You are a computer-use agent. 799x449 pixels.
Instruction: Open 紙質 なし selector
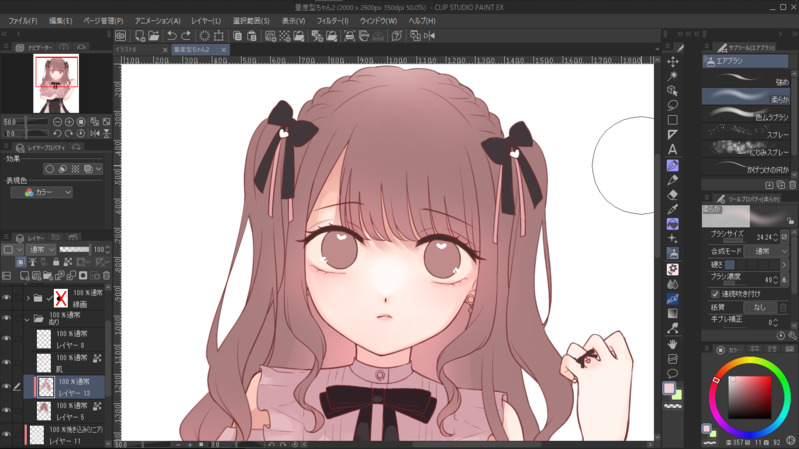point(760,307)
